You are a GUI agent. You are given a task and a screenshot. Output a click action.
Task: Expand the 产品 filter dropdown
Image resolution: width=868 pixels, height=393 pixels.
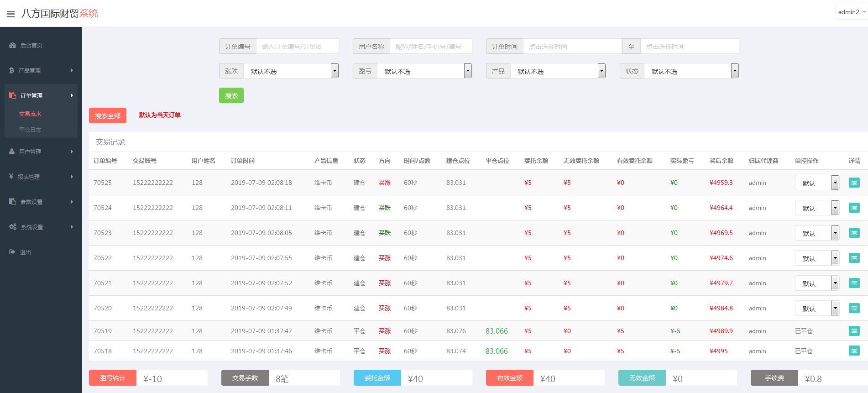[558, 71]
